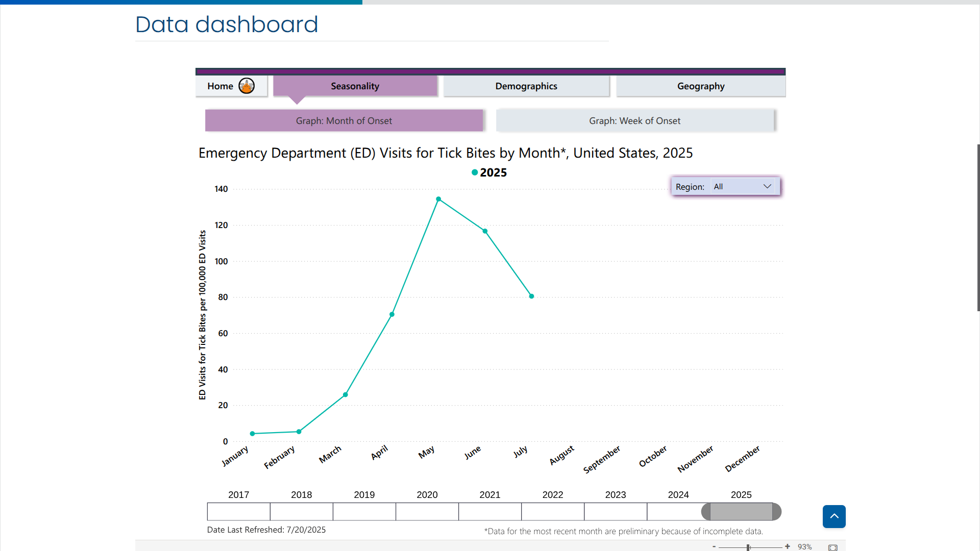Open the Region dropdown
980x551 pixels.
click(x=743, y=187)
